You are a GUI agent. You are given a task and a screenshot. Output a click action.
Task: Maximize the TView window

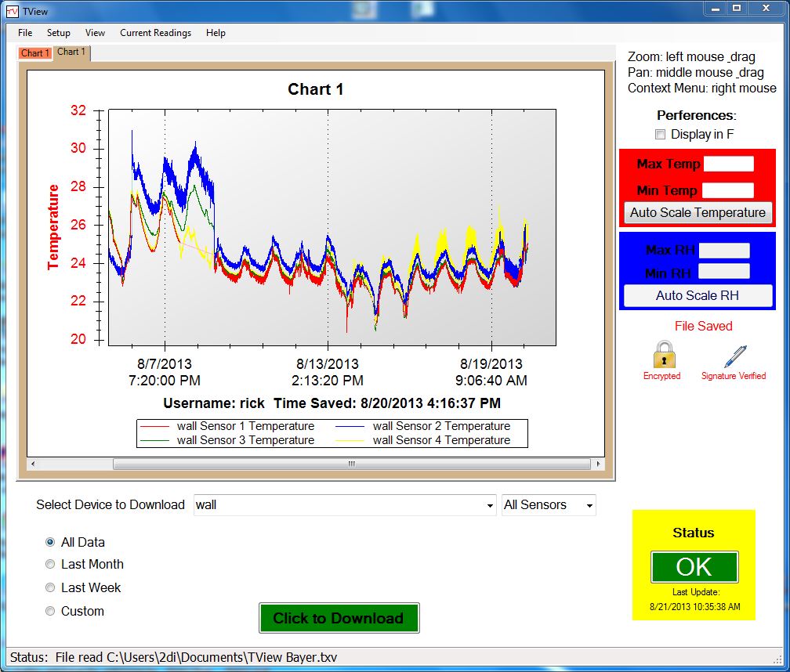[737, 9]
